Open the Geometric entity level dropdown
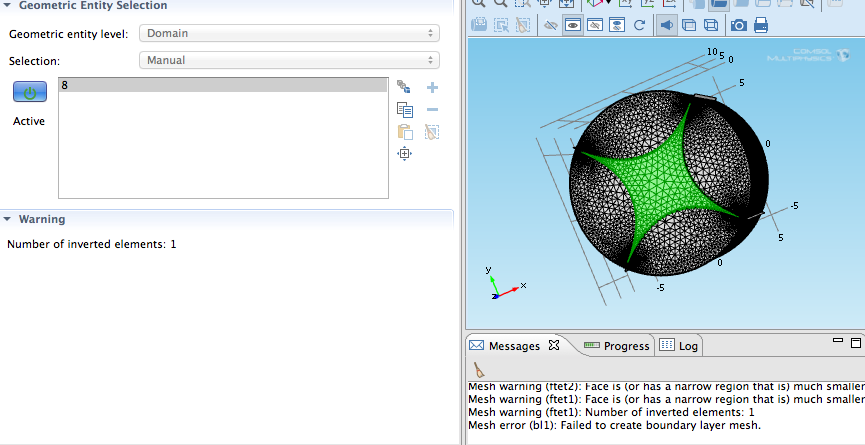Viewport: 865px width, 445px height. 288,33
